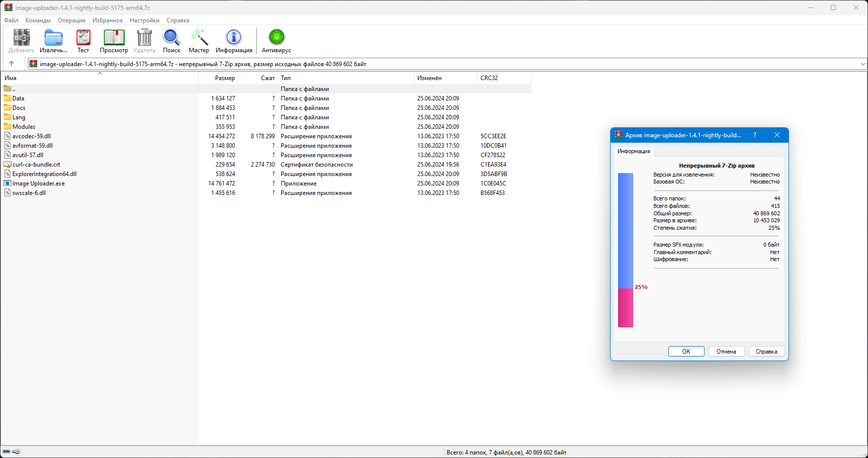Click the ExplorerIntegration64.dll file icon
868x458 pixels.
pos(7,174)
